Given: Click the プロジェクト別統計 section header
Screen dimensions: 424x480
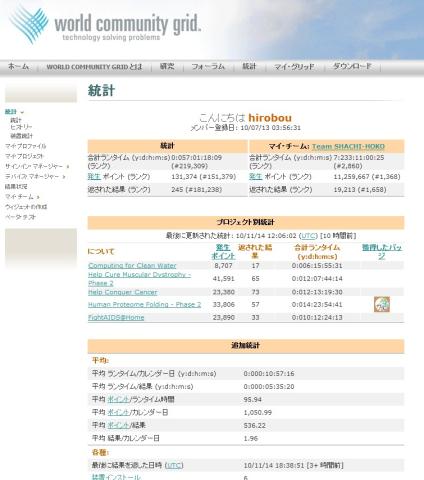Looking at the screenshot, I should coord(246,222).
